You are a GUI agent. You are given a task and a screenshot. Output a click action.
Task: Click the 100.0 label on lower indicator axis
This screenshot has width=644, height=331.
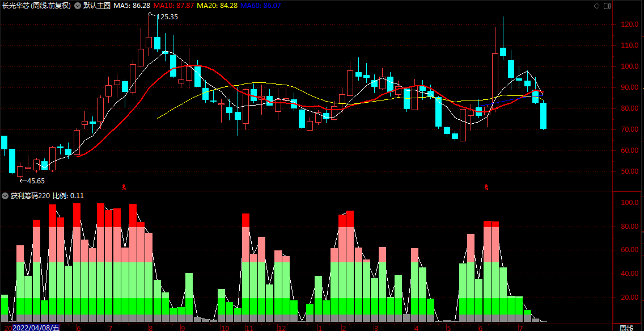pyautogui.click(x=630, y=203)
